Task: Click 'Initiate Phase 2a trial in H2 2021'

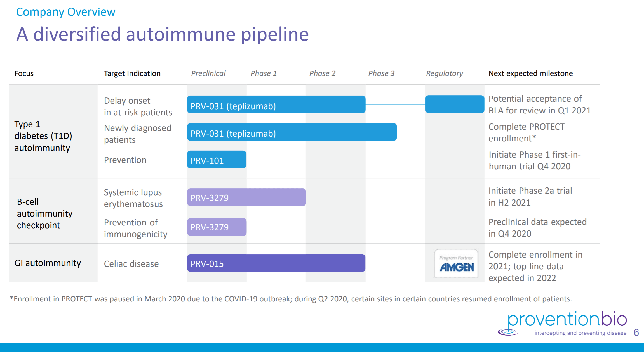Action: [530, 196]
